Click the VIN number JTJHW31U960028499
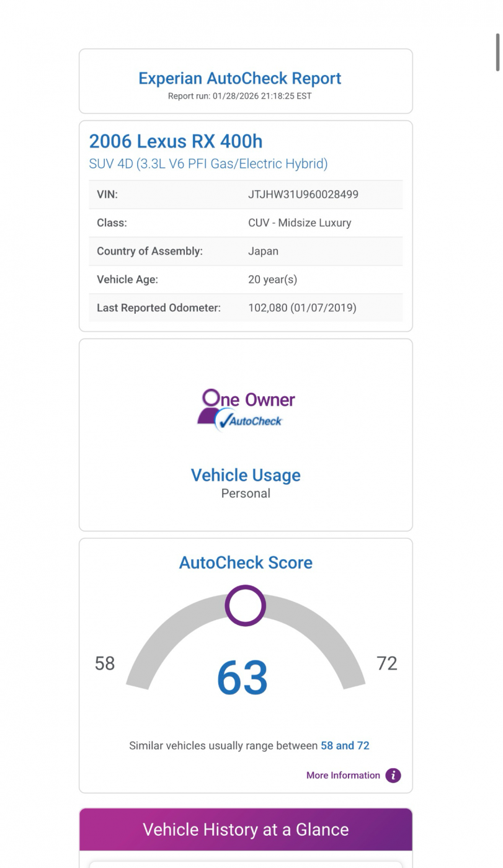503x868 pixels. [x=303, y=194]
